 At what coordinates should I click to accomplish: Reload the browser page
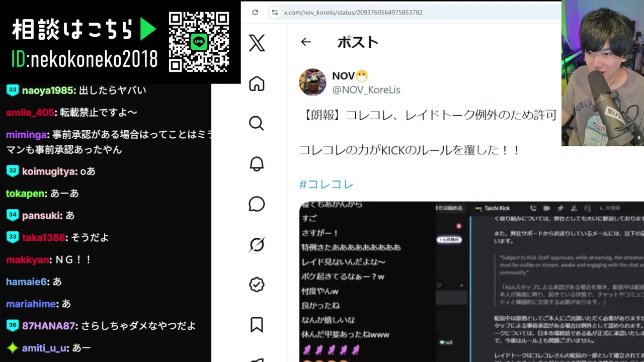tap(255, 12)
